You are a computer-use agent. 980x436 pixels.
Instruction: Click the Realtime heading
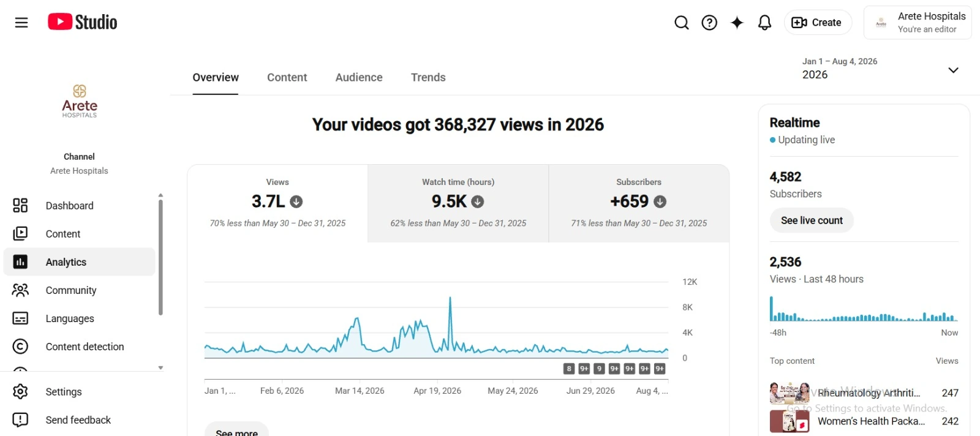tap(794, 122)
